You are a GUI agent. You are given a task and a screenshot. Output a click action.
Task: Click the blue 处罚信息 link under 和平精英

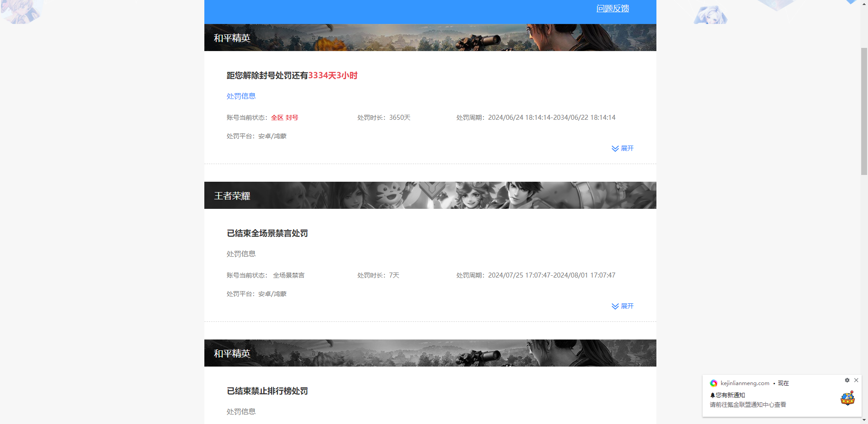pos(241,96)
